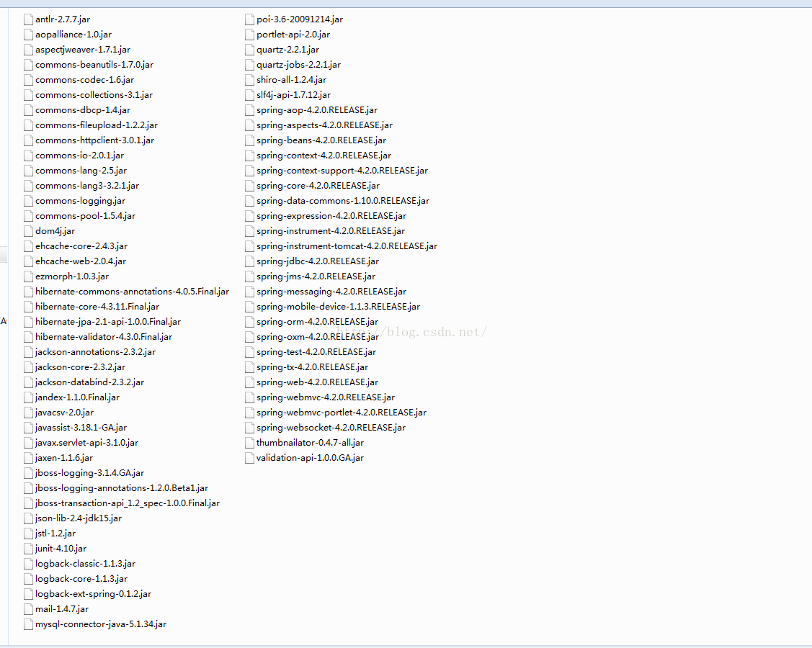Click the file icon for commons-httpclient-3.0.1.jar
Image resolution: width=812 pixels, height=648 pixels.
29,140
